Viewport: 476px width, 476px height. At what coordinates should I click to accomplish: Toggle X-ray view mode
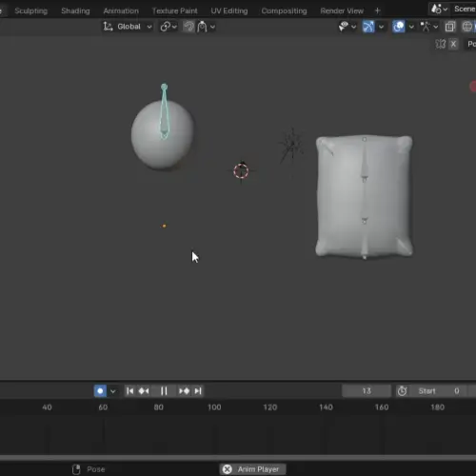450,27
